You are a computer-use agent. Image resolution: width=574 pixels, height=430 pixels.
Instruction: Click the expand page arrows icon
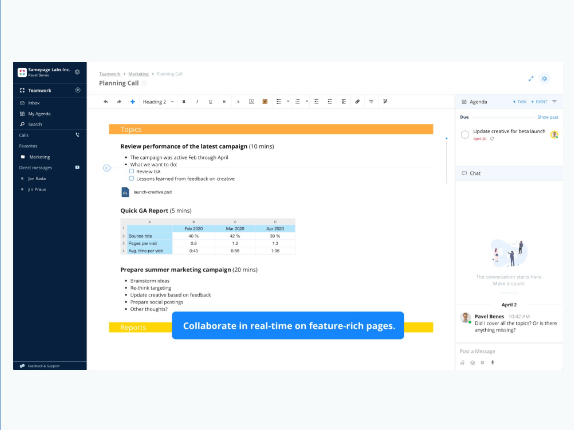[531, 78]
